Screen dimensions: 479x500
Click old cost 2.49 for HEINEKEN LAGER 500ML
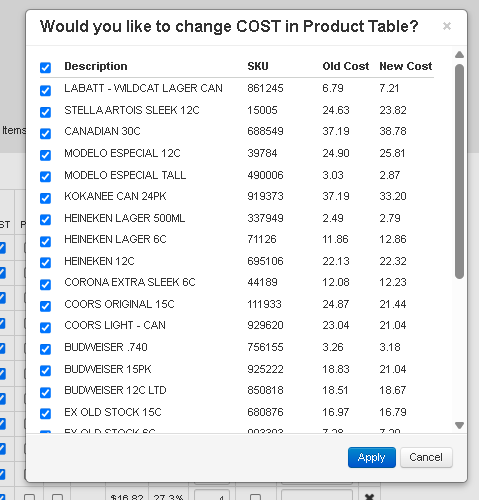click(x=333, y=218)
